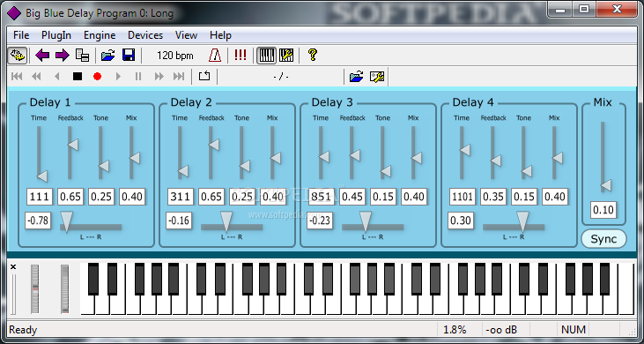Click the play transport button
This screenshot has height=344, width=644.
coord(118,77)
